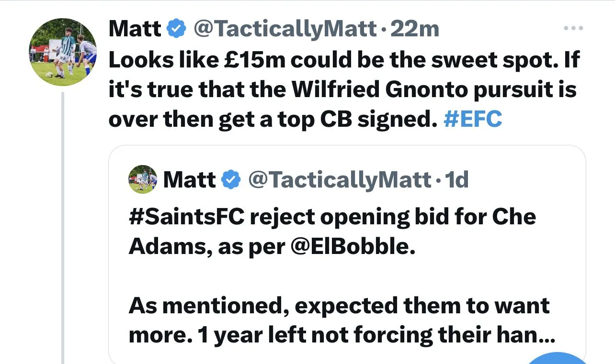Open the quoted tweet via the 1d timestamp
Screen dimensions: 615x364
pyautogui.click(x=456, y=180)
